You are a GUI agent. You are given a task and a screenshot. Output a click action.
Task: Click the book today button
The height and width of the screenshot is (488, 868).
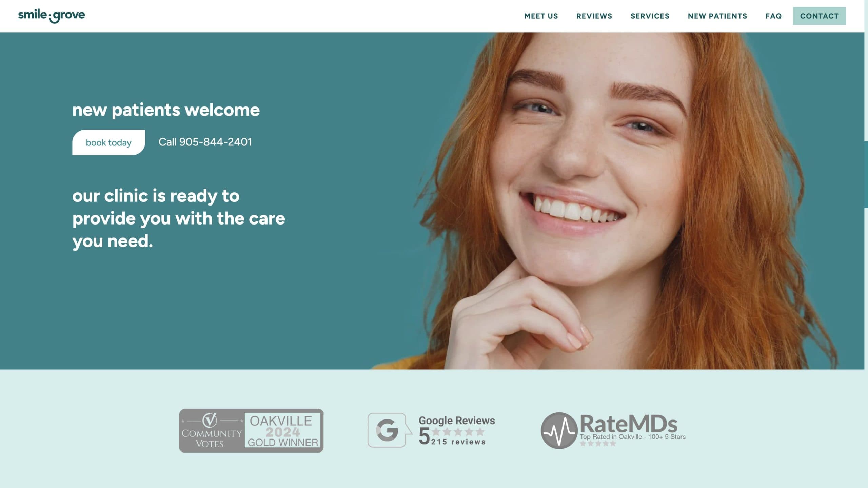pyautogui.click(x=108, y=142)
